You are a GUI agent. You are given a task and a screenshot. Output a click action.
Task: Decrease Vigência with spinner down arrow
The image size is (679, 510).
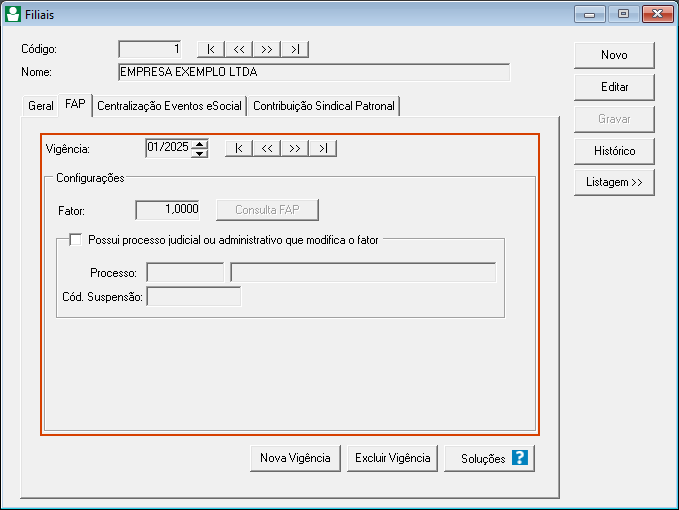[x=200, y=153]
